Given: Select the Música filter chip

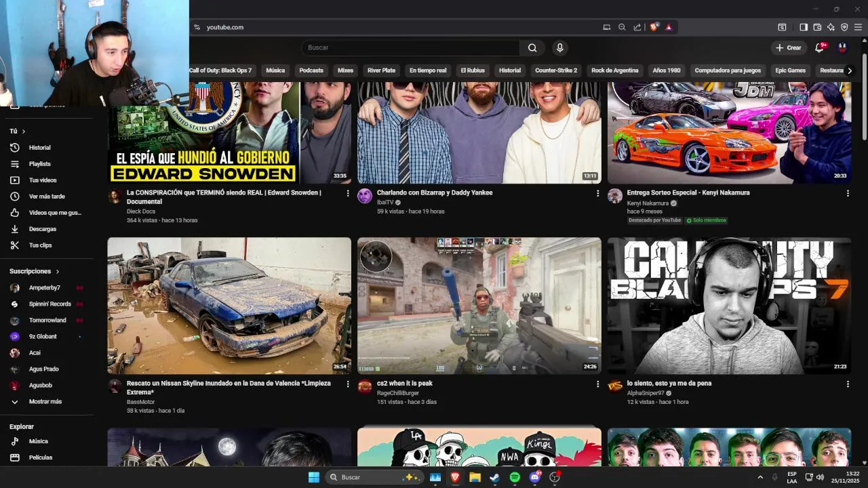Looking at the screenshot, I should click(275, 70).
